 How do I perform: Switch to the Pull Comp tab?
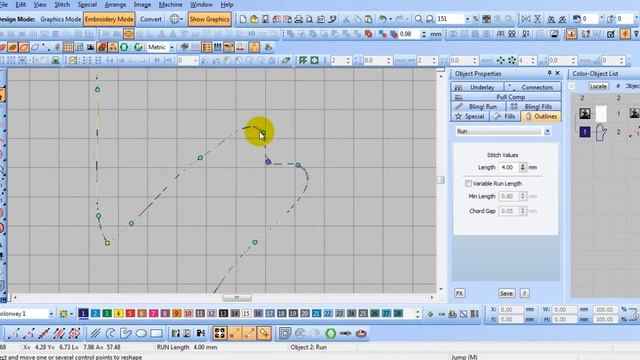pyautogui.click(x=506, y=97)
